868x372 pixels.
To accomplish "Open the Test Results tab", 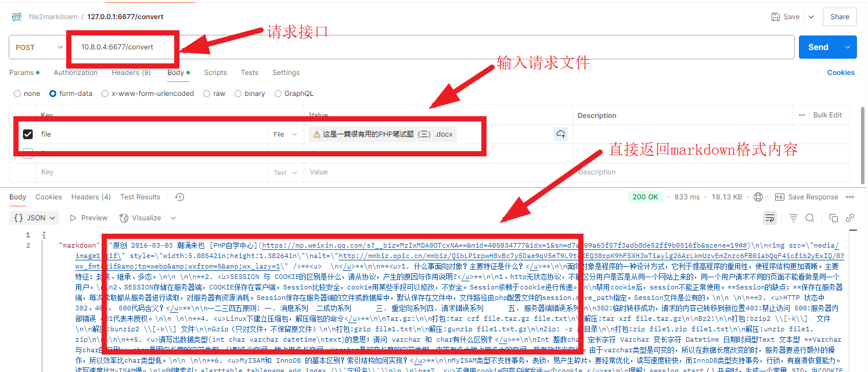I will pos(140,197).
